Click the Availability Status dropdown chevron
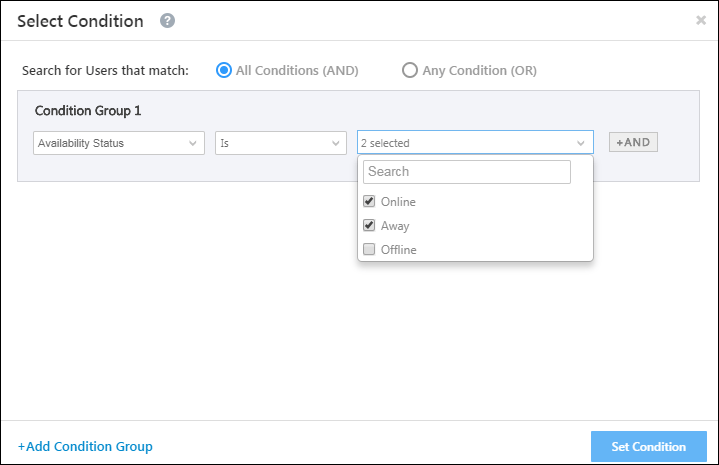Viewport: 719px width, 465px height. (x=193, y=143)
